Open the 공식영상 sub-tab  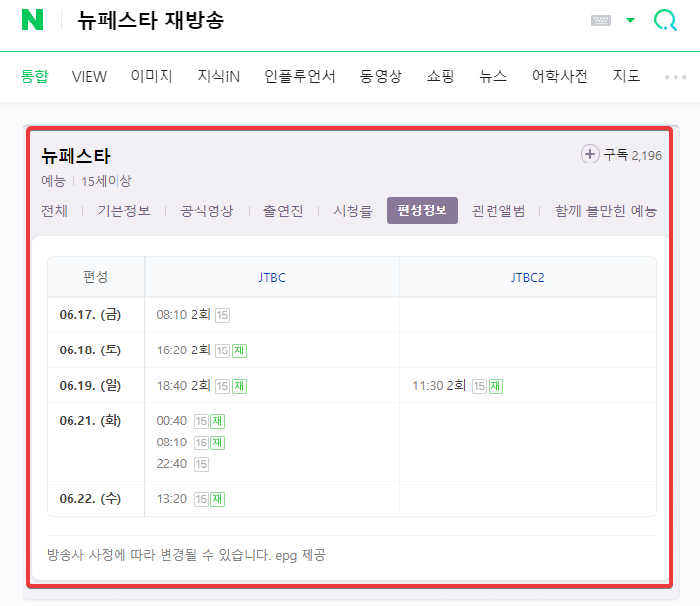[x=207, y=210]
